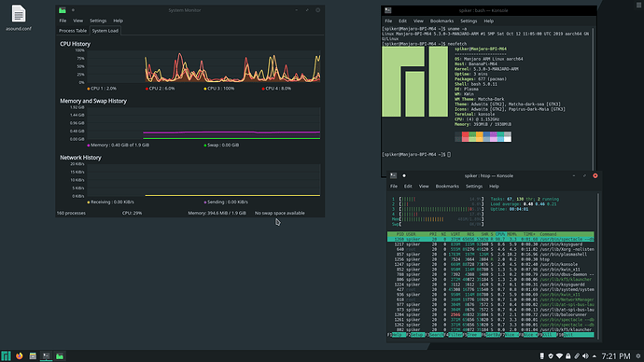The height and width of the screenshot is (362, 644).
Task: Open System Monitor File menu
Action: [63, 21]
